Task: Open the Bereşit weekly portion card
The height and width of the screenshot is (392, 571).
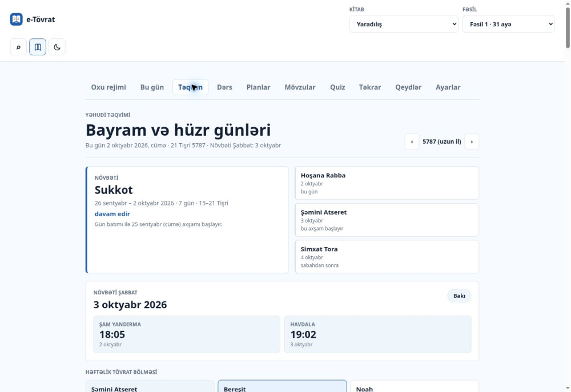Action: click(282, 386)
